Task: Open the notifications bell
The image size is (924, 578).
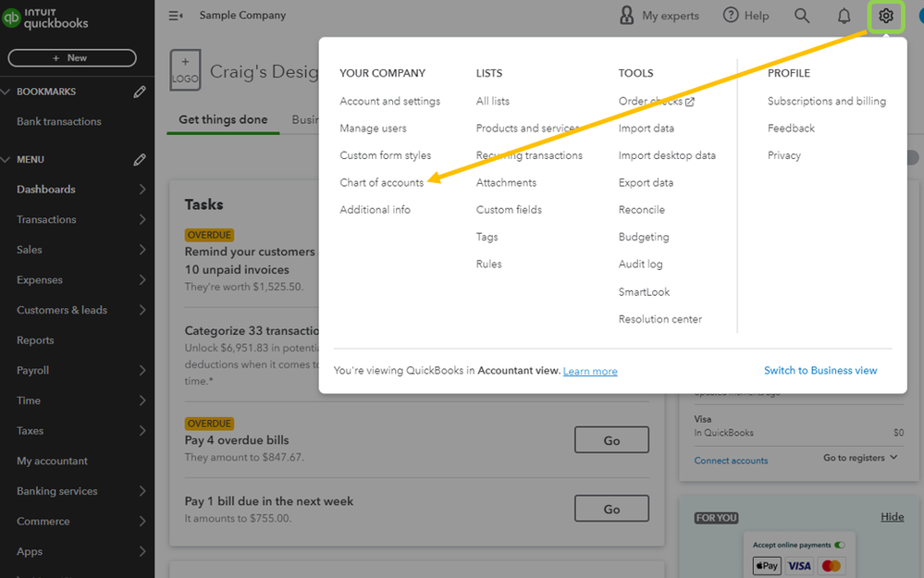Action: (x=844, y=16)
